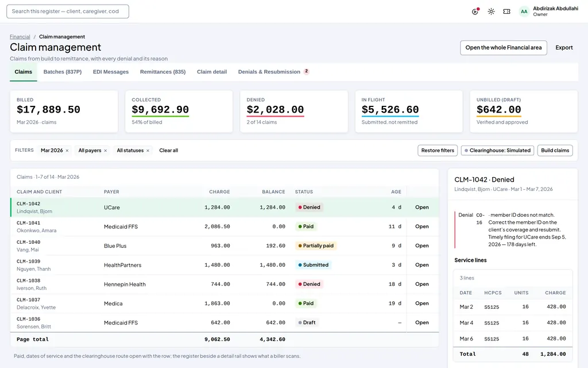The height and width of the screenshot is (368, 588).
Task: Click the Collected $9,692.90 card
Action: pyautogui.click(x=179, y=111)
